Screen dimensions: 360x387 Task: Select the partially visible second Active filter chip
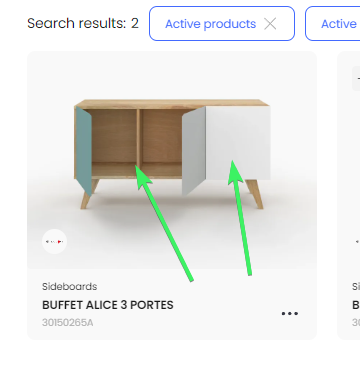333,24
